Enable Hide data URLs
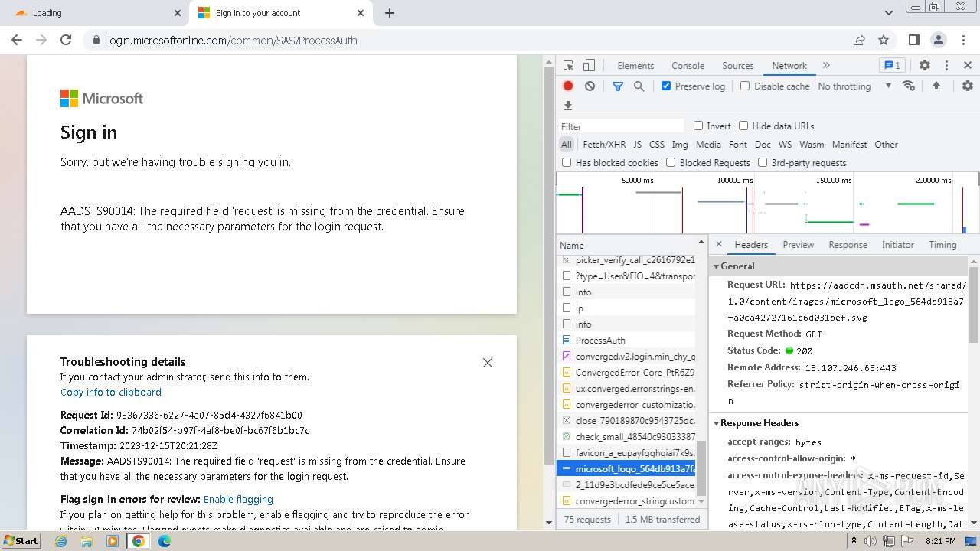Screen dimensions: 980x551 click(x=743, y=126)
